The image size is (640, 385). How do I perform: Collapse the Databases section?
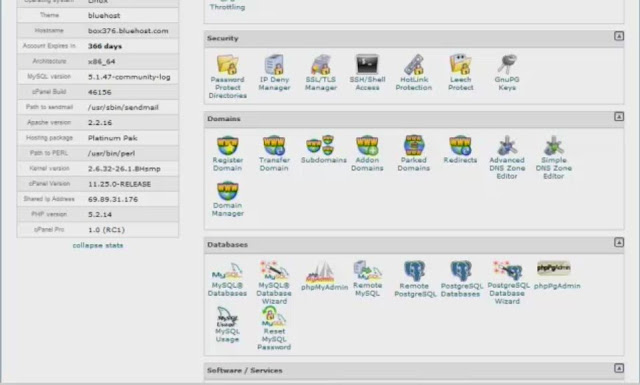pos(619,243)
